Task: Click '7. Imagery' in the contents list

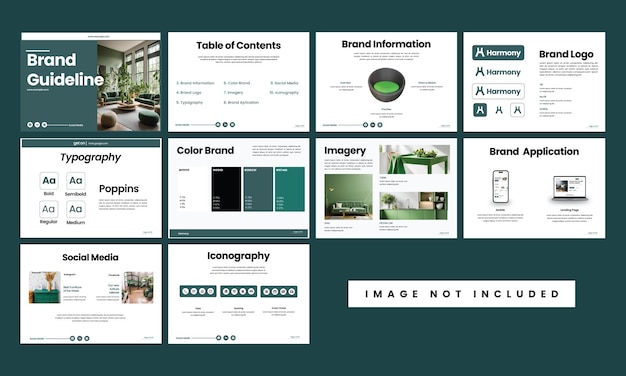Action: point(234,93)
